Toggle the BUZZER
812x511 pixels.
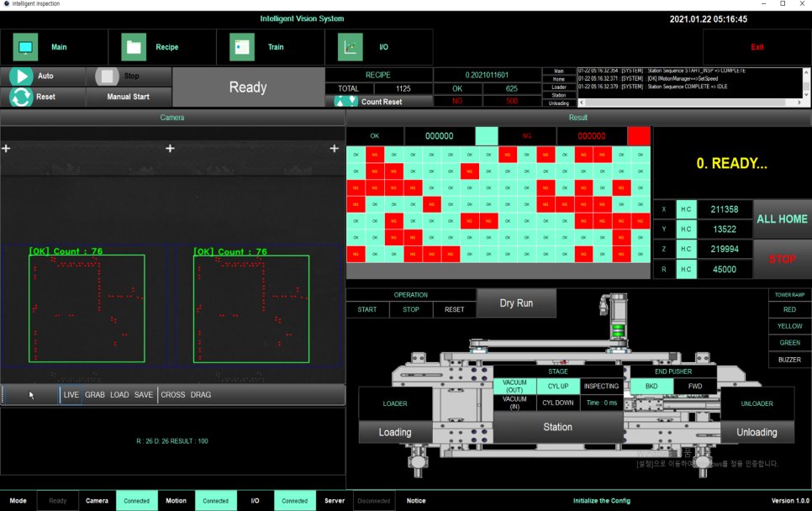(789, 360)
